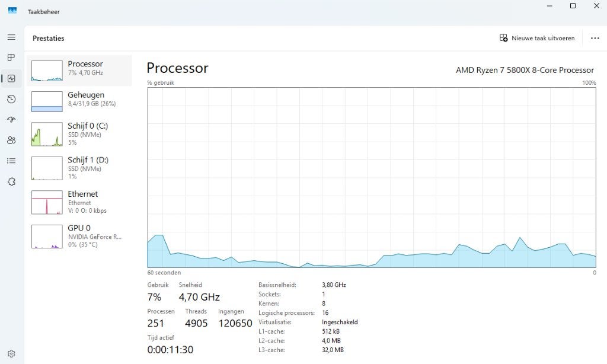Select the Performance page icon
The width and height of the screenshot is (607, 364).
[x=11, y=78]
